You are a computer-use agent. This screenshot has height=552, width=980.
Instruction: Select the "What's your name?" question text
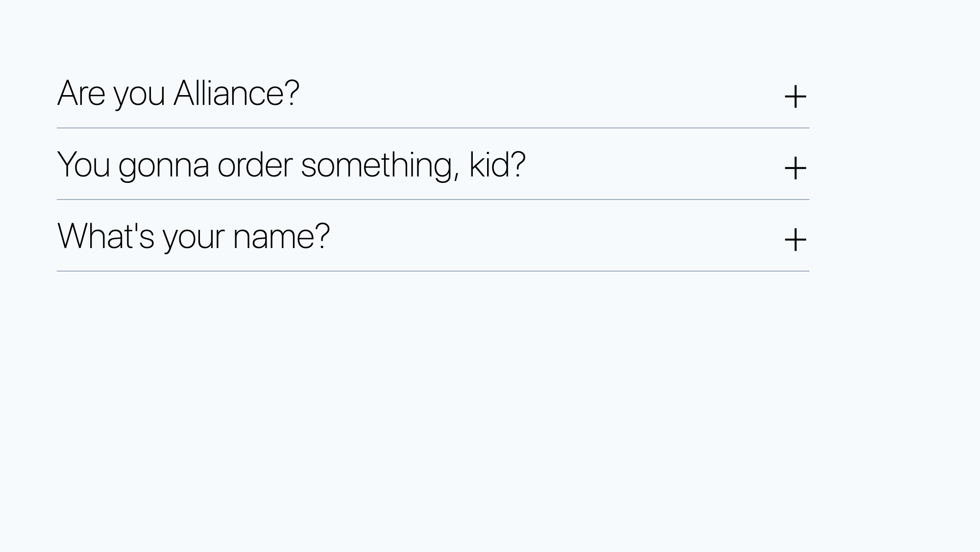(x=193, y=236)
